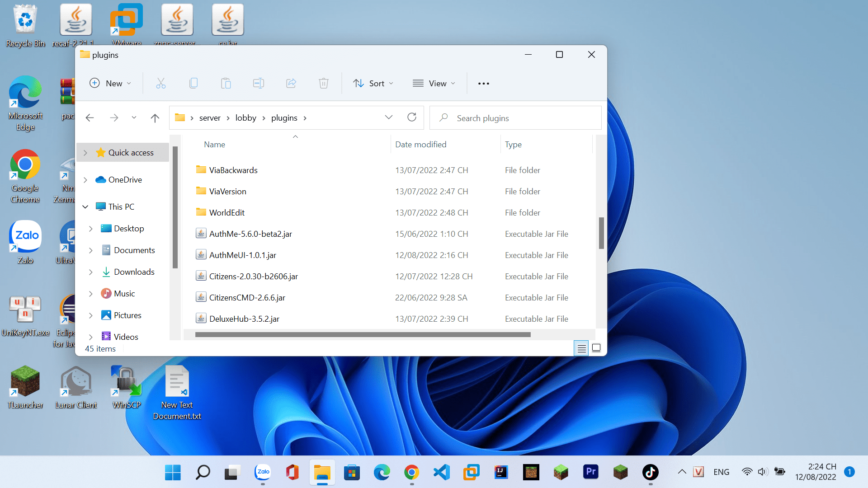The image size is (868, 488).
Task: Click the Copy icon in toolbar
Action: [x=193, y=83]
